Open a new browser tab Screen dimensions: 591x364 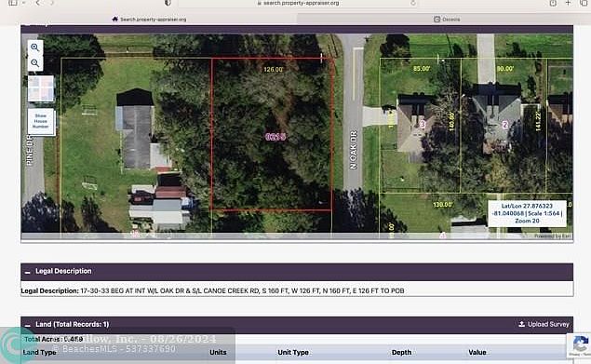click(568, 3)
